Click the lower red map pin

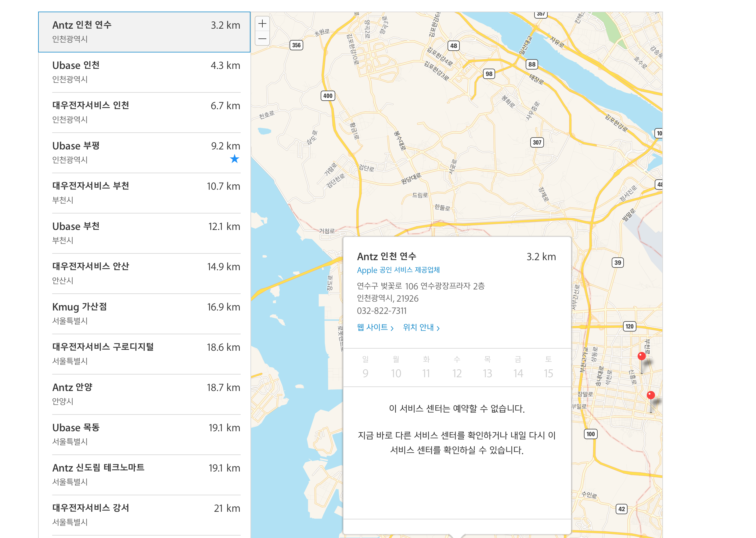click(x=650, y=395)
